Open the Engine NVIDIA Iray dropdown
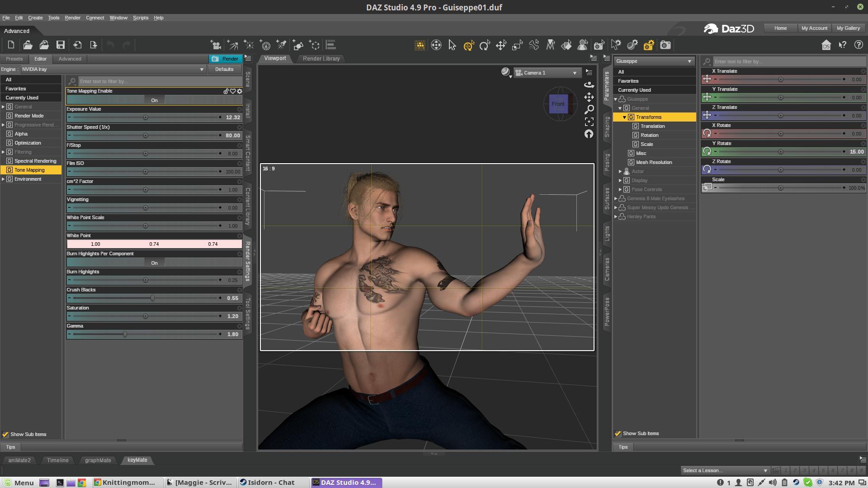Image resolution: width=868 pixels, height=488 pixels. click(x=113, y=69)
